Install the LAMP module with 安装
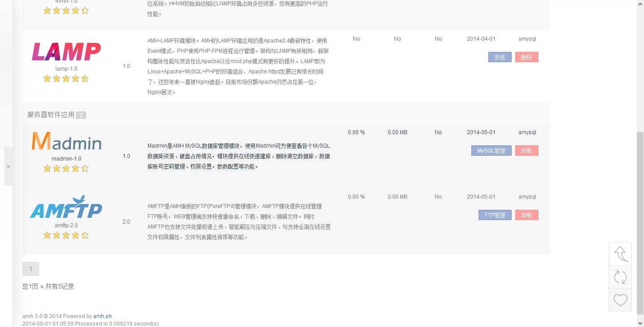Viewport: 644px width, 327px height. click(x=500, y=57)
